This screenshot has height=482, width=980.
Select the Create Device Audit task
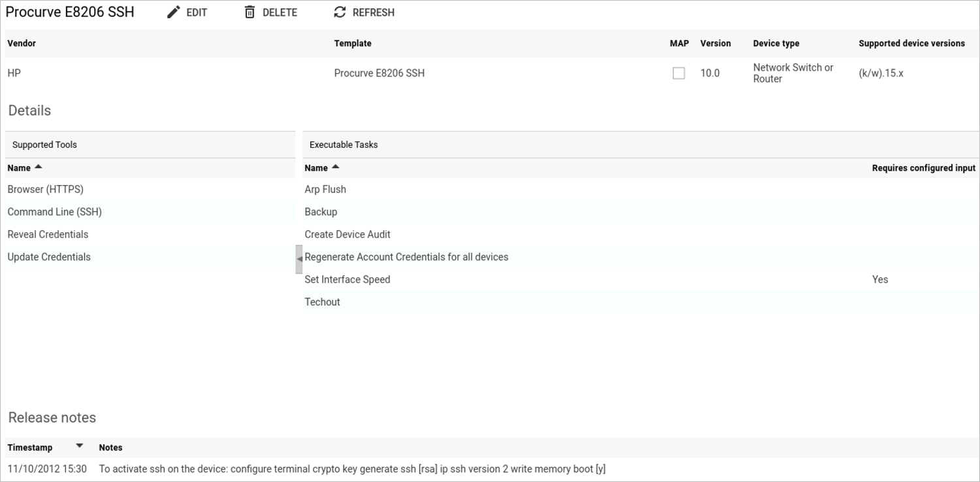[641, 234]
